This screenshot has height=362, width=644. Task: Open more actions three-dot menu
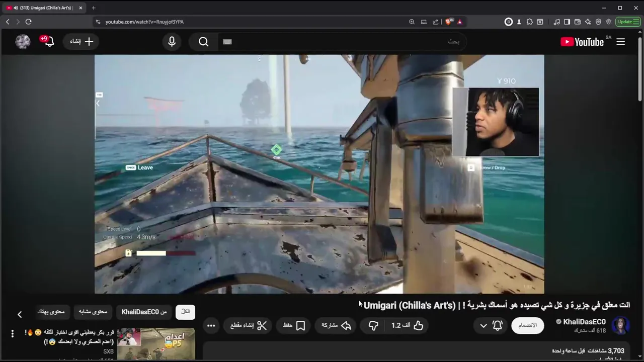tap(211, 325)
